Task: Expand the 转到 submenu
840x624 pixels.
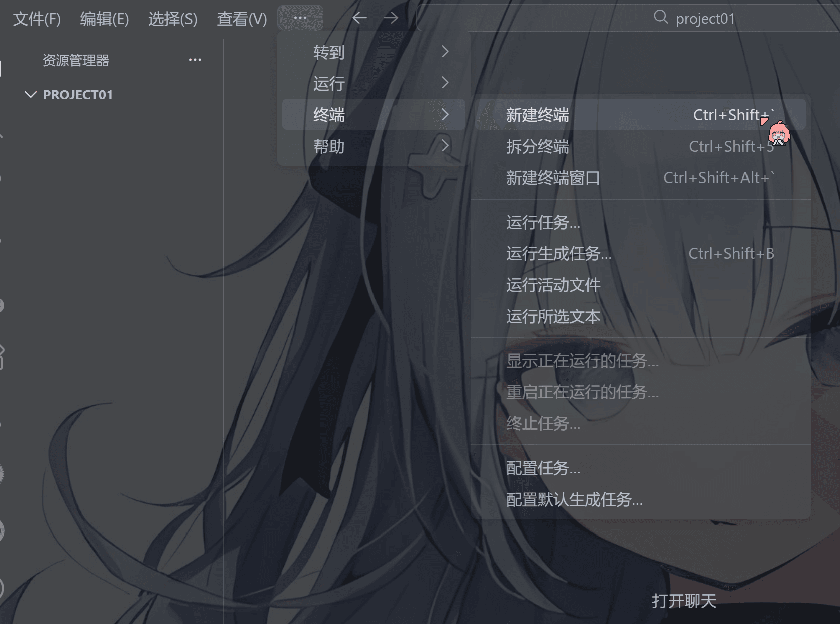Action: coord(374,52)
